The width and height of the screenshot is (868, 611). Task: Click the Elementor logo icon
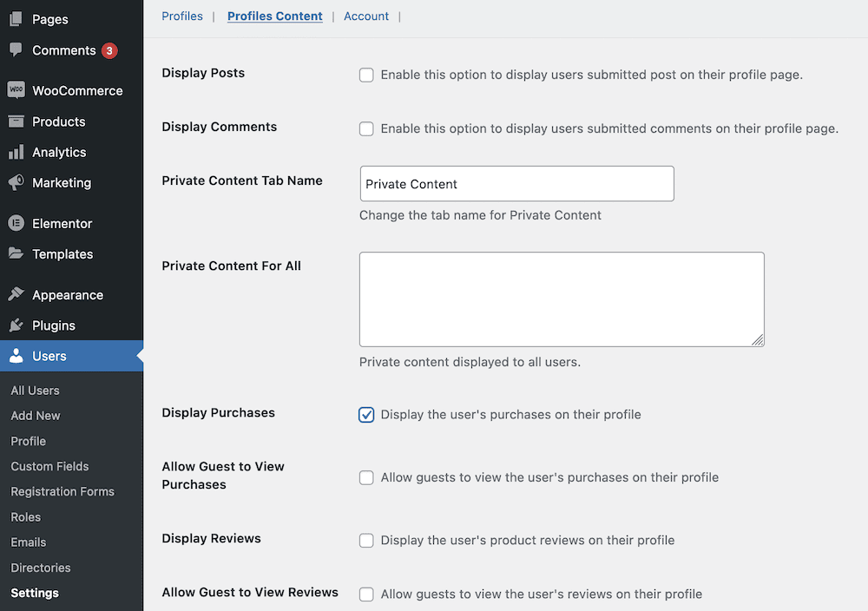point(16,223)
